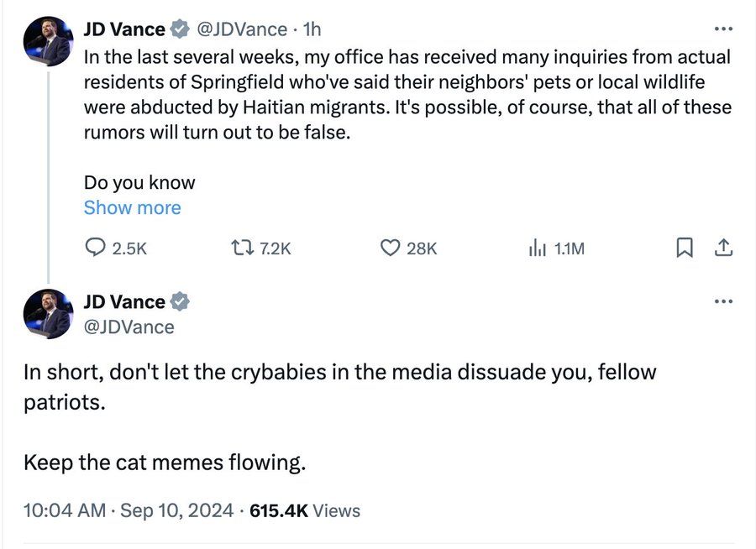
Task: Click the repost icon showing 7.2K
Action: click(x=242, y=247)
